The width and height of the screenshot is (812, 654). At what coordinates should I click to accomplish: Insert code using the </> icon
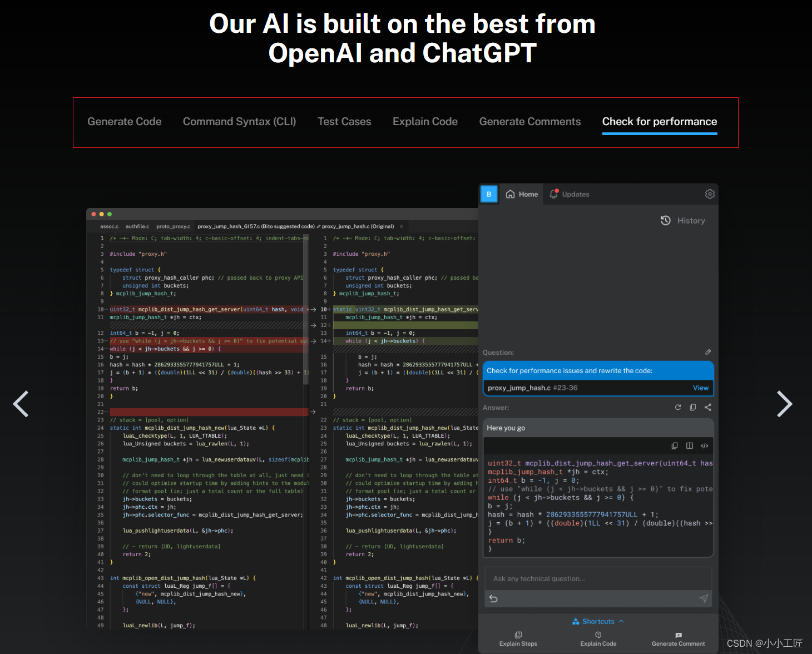click(x=705, y=445)
